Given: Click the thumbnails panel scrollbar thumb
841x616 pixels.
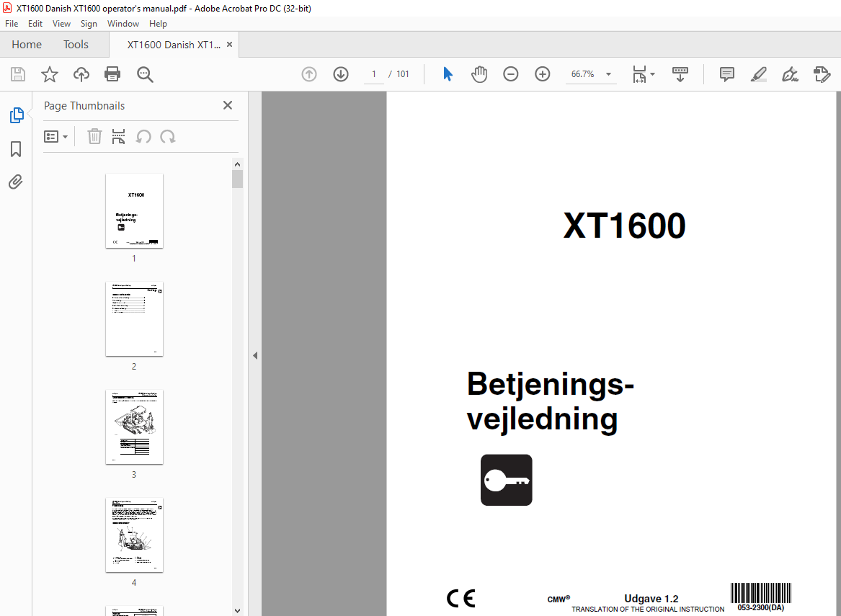Looking at the screenshot, I should click(x=238, y=179).
